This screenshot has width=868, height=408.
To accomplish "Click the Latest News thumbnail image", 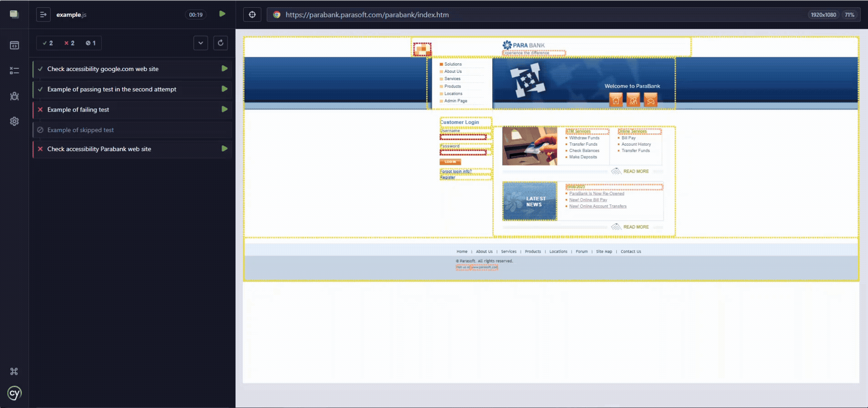I will tap(530, 201).
